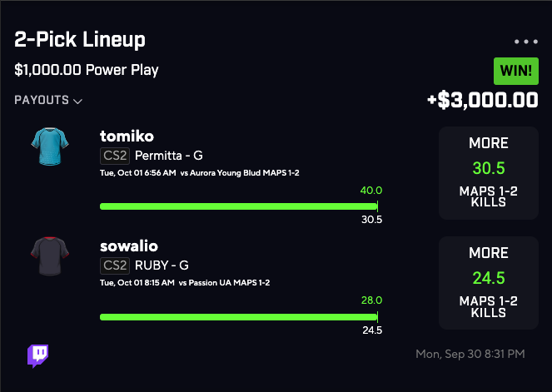This screenshot has width=552, height=392.
Task: Open sowalio player name link
Action: (129, 246)
